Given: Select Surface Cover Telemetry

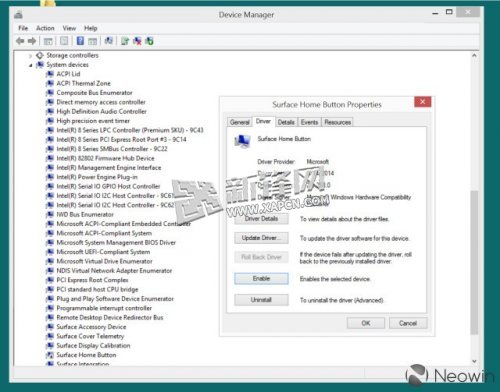Looking at the screenshot, I should click(90, 336).
